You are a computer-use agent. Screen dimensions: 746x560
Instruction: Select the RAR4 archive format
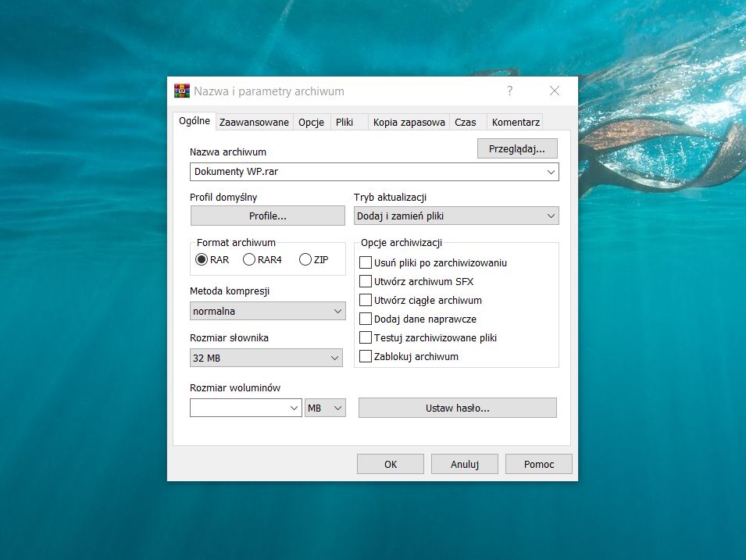pyautogui.click(x=250, y=259)
